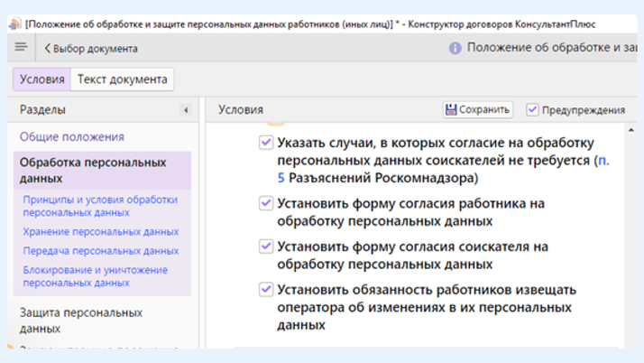Open Принципы и условия обработки subsection
Screen dimensions: 644x363
[100, 206]
